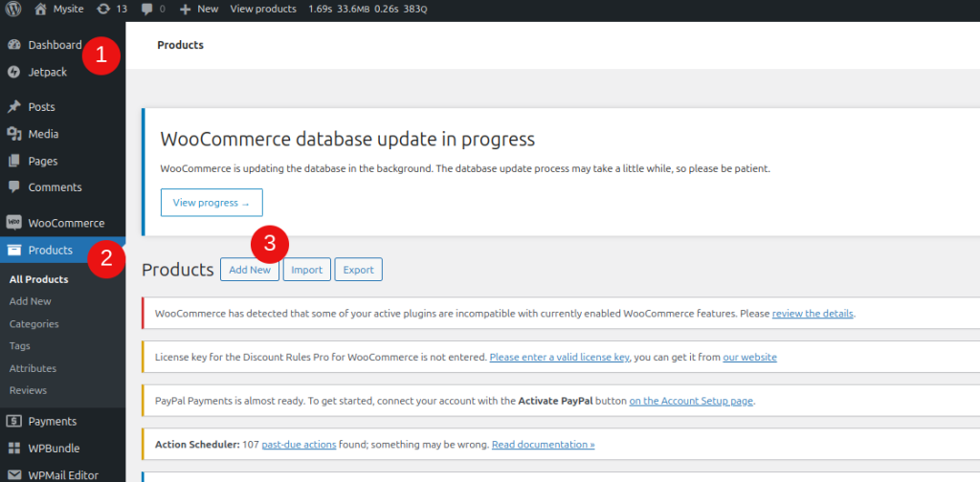Click New in the admin bar
This screenshot has width=980, height=482.
tap(208, 10)
